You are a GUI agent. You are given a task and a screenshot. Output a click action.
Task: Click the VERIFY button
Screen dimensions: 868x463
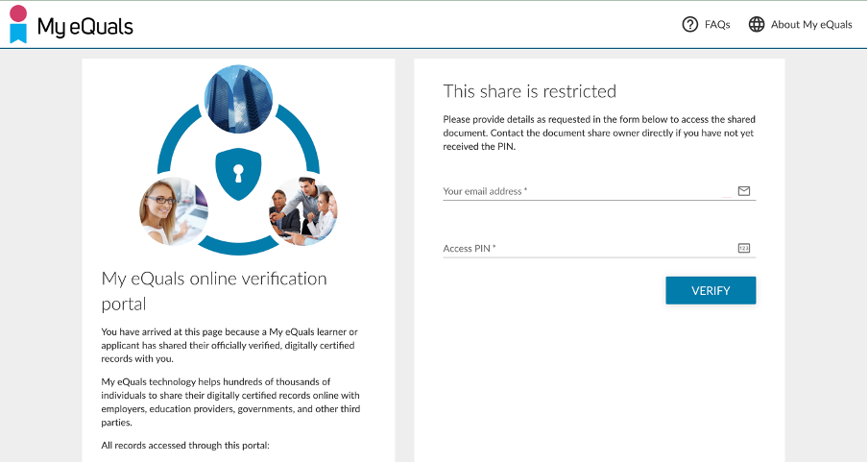(711, 290)
